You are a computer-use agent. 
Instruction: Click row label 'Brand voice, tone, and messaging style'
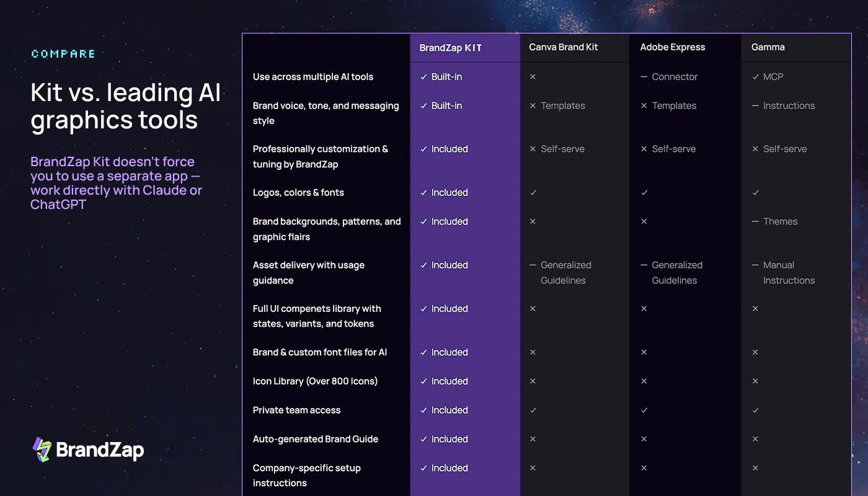326,113
